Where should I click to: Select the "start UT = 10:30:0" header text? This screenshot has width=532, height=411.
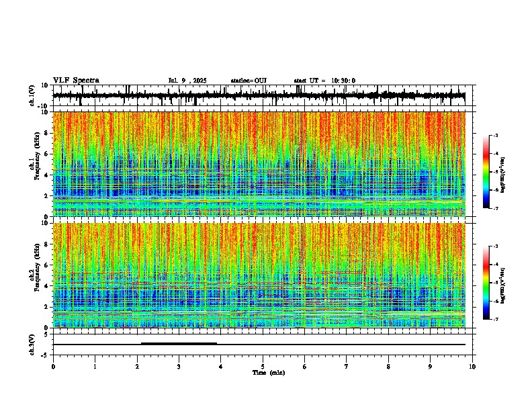(324, 81)
